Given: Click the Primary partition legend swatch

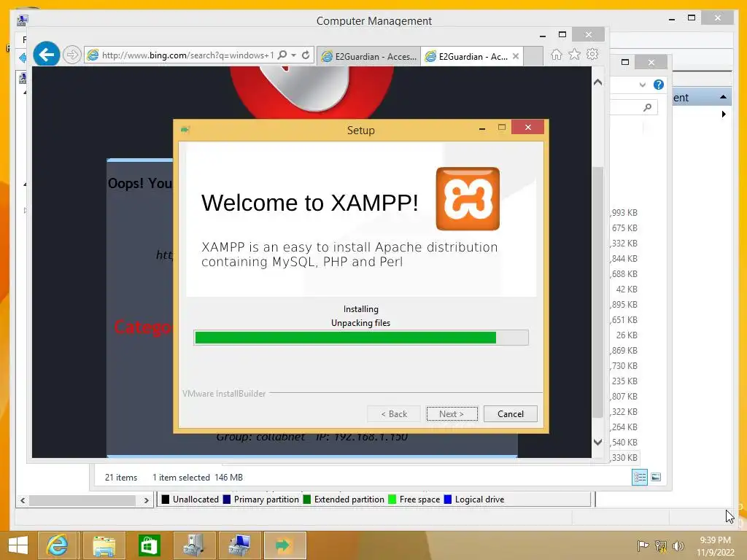Looking at the screenshot, I should pos(227,499).
